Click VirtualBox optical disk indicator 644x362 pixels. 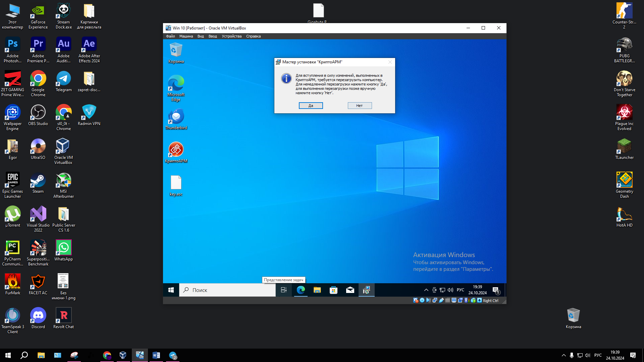pyautogui.click(x=422, y=300)
